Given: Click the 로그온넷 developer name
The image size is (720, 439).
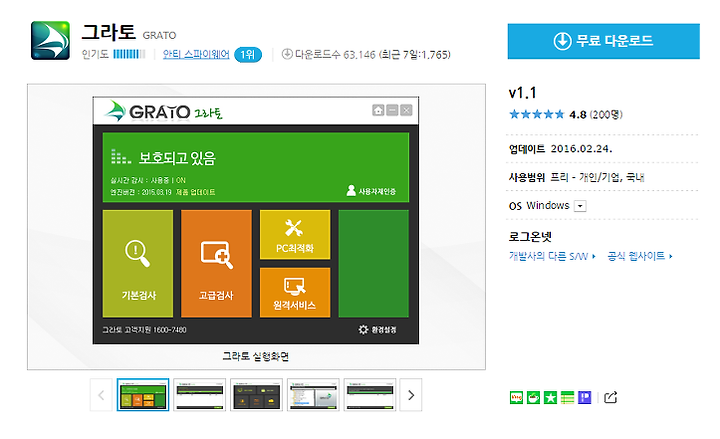Looking at the screenshot, I should 530,237.
